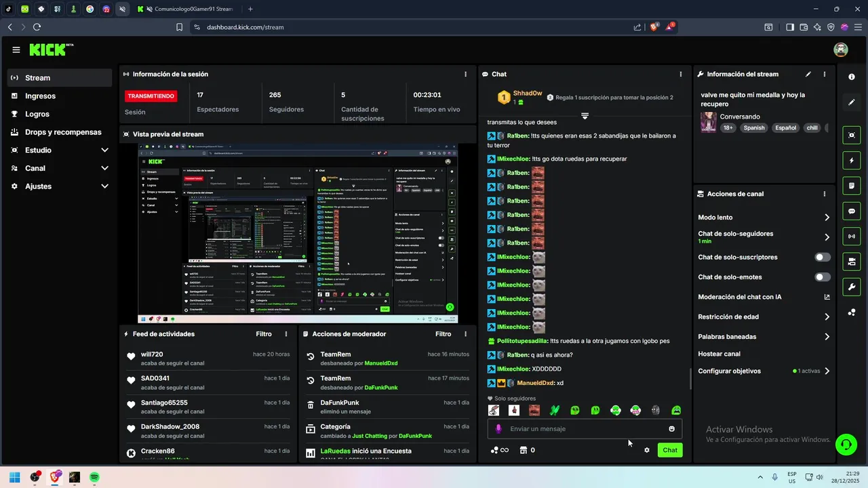This screenshot has height=488, width=868.
Task: Click the chat scrollbar
Action: pyautogui.click(x=690, y=378)
